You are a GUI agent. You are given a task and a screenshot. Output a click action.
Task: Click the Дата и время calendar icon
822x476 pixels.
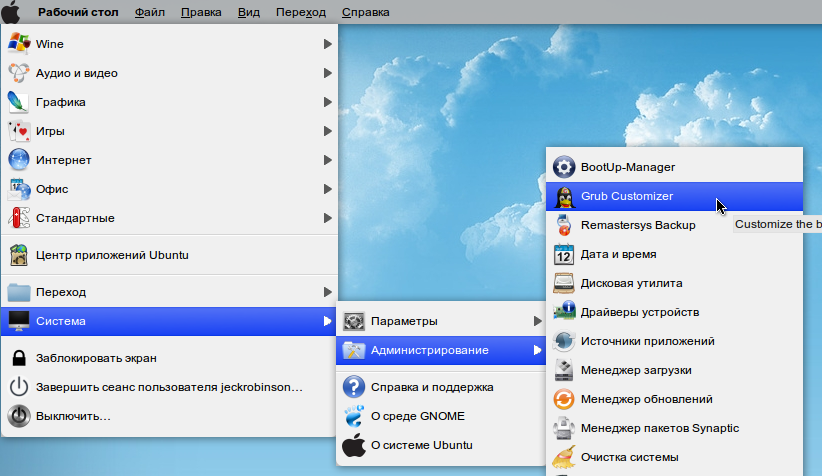564,254
